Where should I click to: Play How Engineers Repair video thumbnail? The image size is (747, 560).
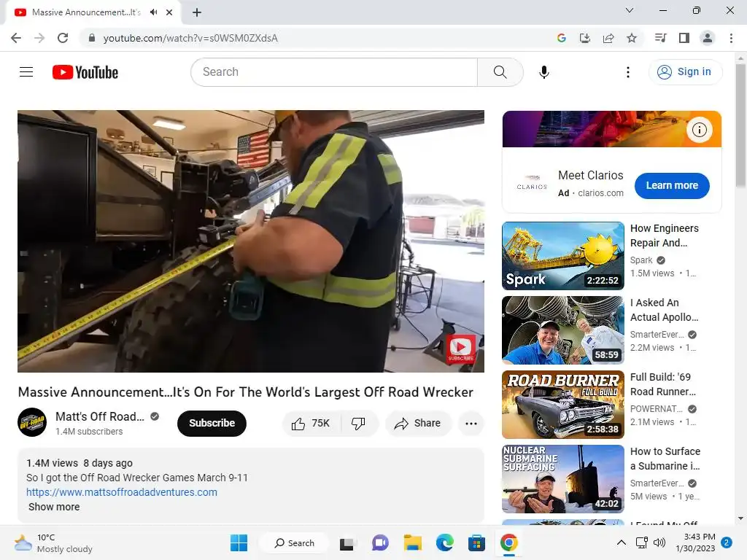point(562,256)
